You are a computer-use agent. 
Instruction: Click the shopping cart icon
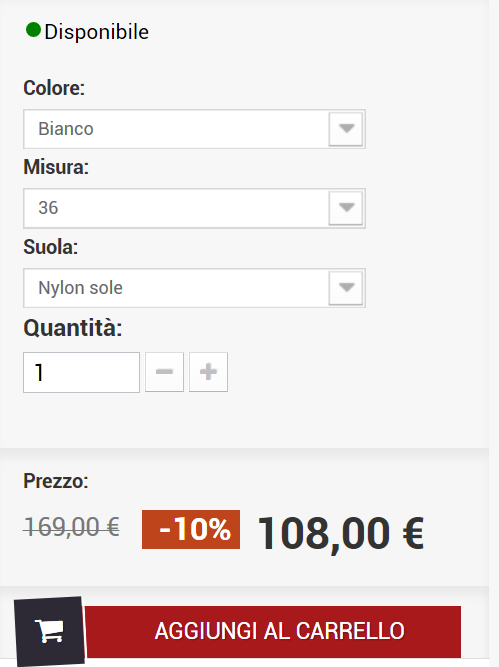tap(50, 631)
